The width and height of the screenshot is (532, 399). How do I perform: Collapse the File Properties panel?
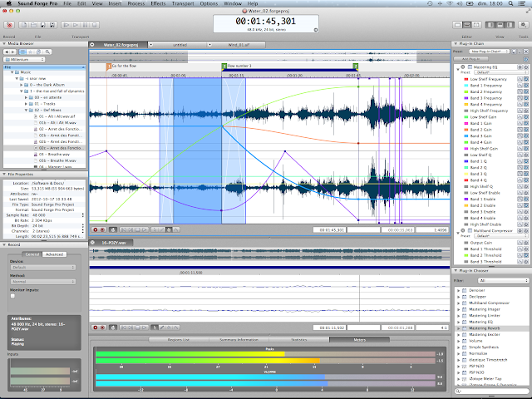point(4,174)
